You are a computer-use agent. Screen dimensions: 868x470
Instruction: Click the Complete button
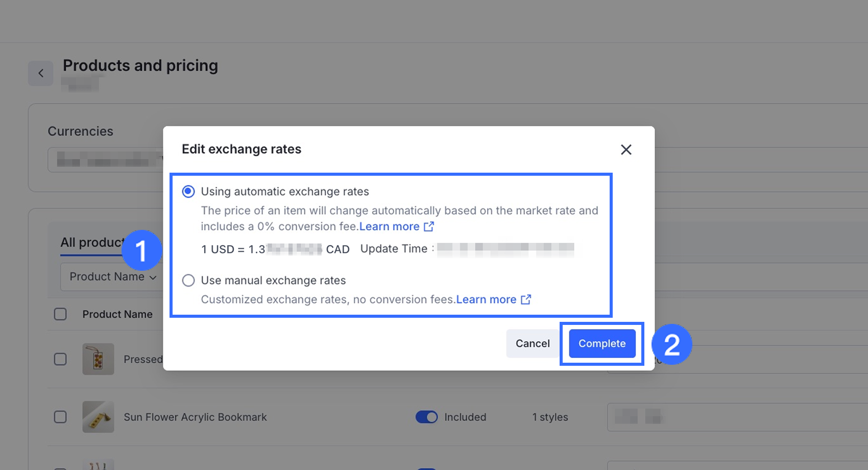click(602, 343)
